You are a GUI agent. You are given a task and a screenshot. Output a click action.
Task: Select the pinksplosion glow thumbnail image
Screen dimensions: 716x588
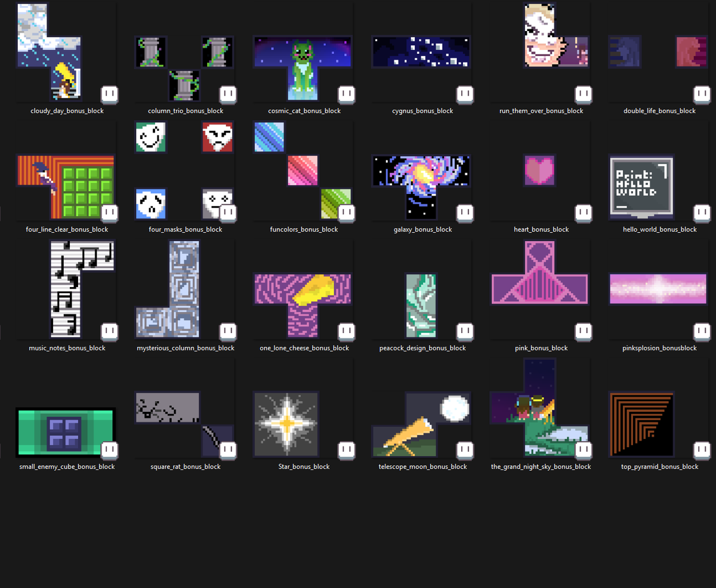coord(658,290)
